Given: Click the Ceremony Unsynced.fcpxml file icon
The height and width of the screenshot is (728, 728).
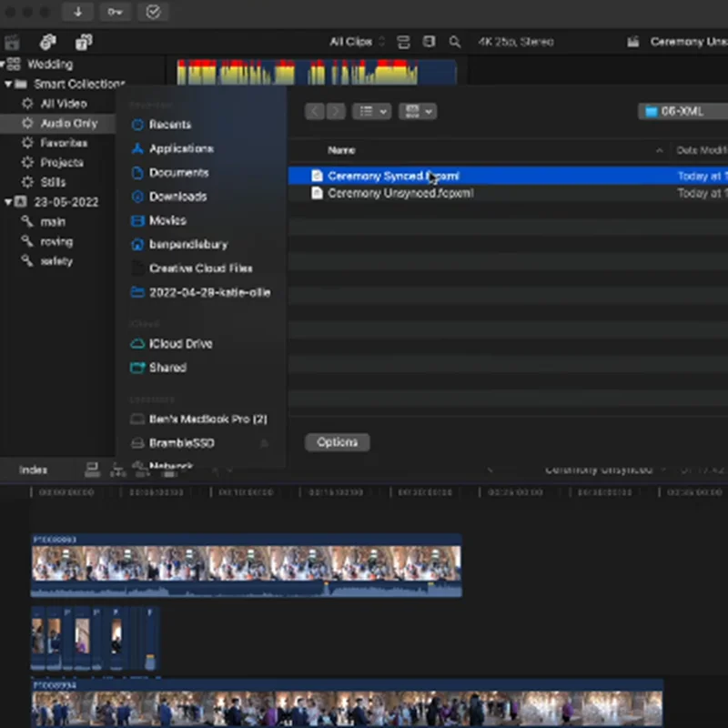Looking at the screenshot, I should (x=317, y=193).
